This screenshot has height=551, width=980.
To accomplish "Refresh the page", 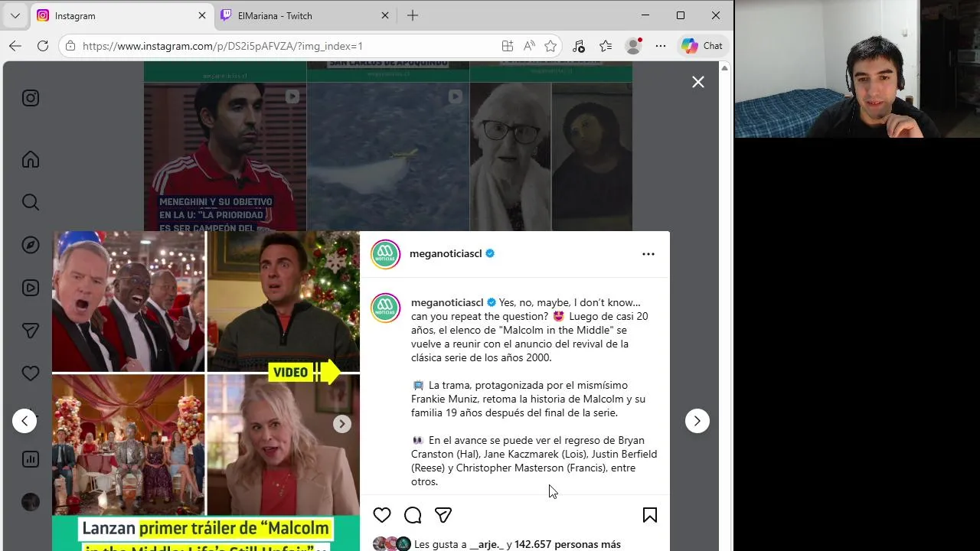I will tap(43, 46).
